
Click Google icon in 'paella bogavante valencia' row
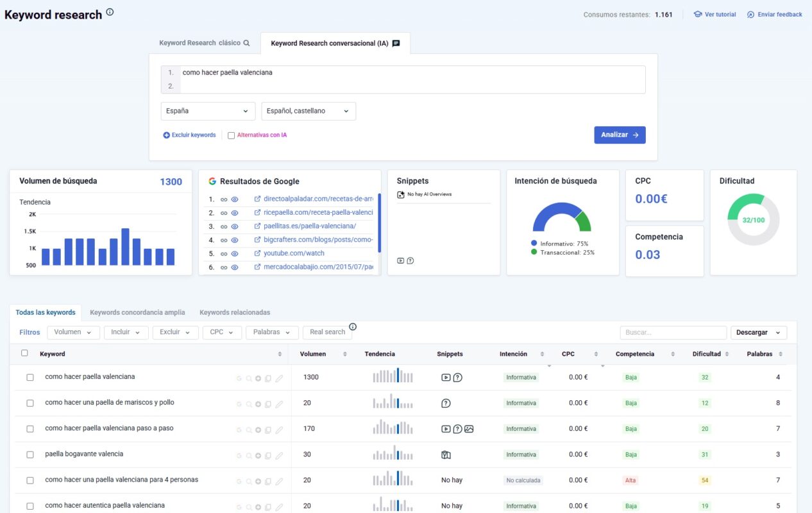tap(239, 455)
